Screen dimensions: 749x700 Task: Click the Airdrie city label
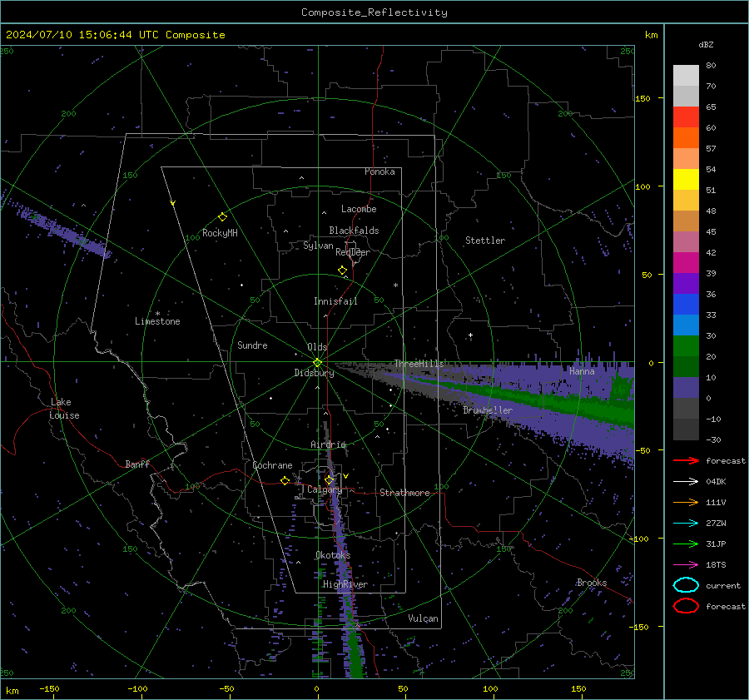[328, 444]
